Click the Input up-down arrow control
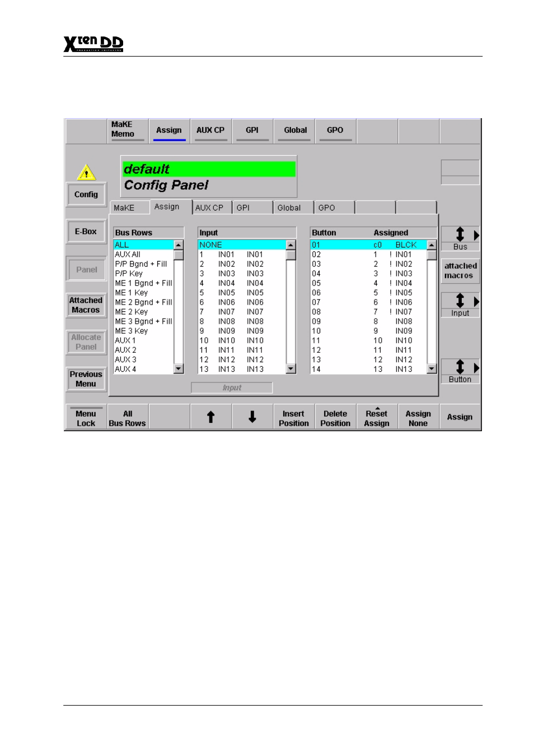The image size is (534, 756). [460, 301]
